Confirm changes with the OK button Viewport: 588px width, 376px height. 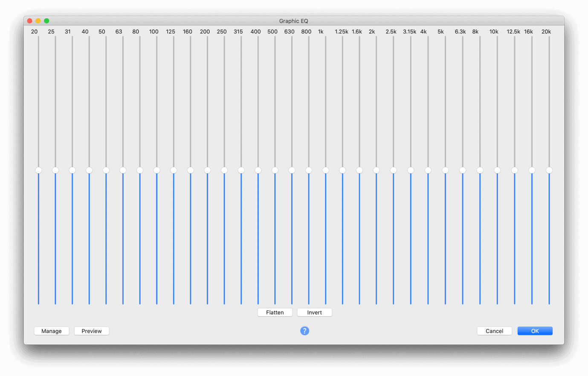pos(535,331)
